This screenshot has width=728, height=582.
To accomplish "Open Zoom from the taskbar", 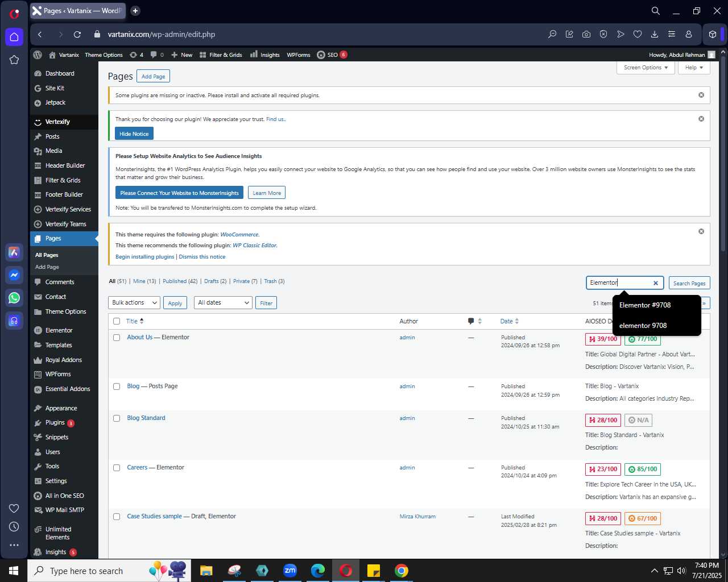I will [290, 571].
